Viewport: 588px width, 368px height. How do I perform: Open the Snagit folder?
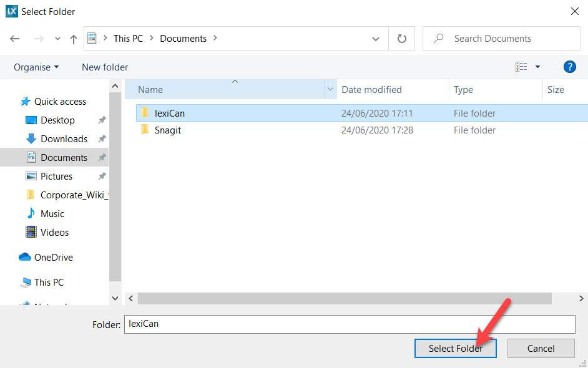[167, 130]
